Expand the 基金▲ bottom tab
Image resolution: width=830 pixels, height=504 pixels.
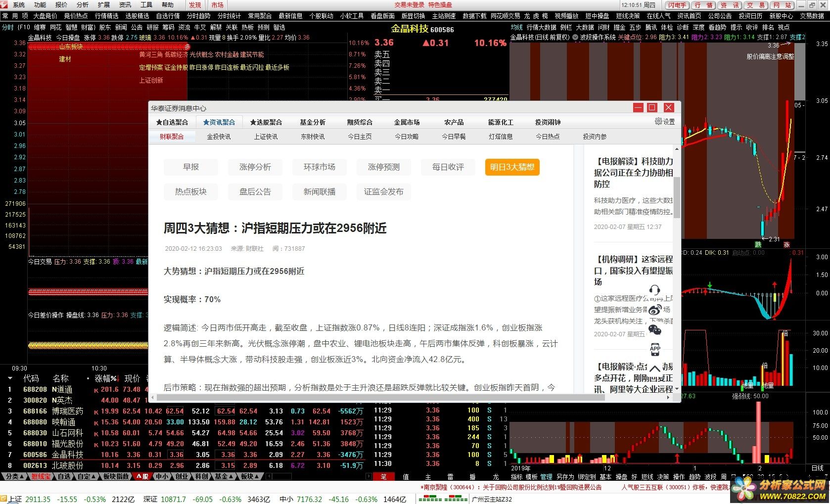224,476
